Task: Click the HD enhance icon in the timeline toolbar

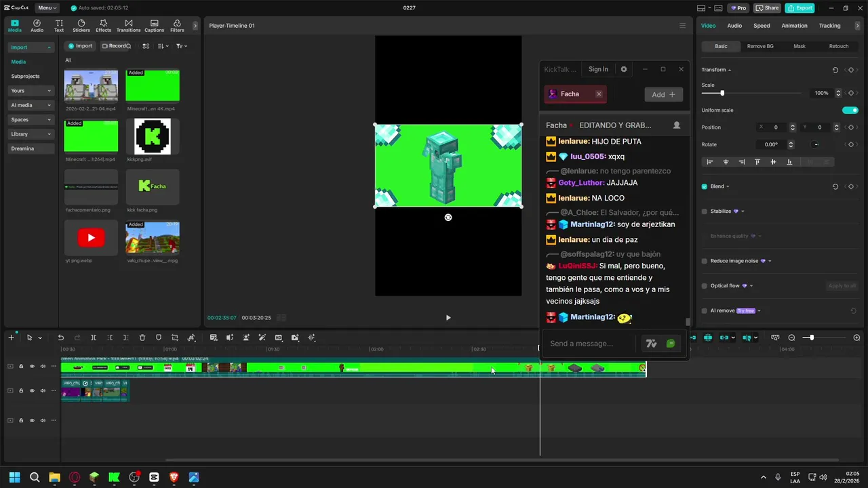Action: click(x=278, y=338)
